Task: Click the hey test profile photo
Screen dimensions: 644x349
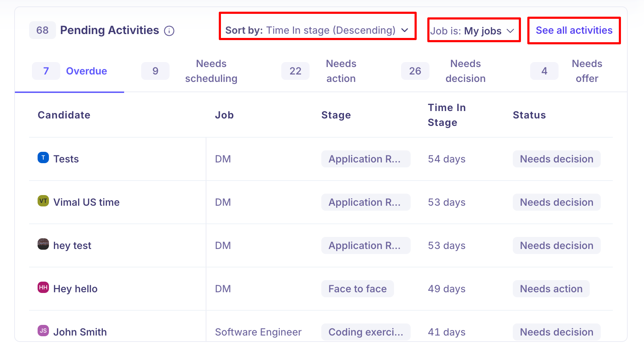Action: click(43, 244)
